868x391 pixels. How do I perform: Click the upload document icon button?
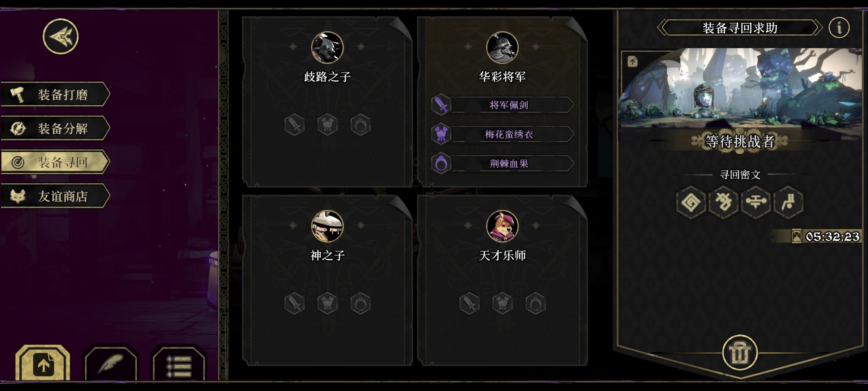[x=43, y=363]
